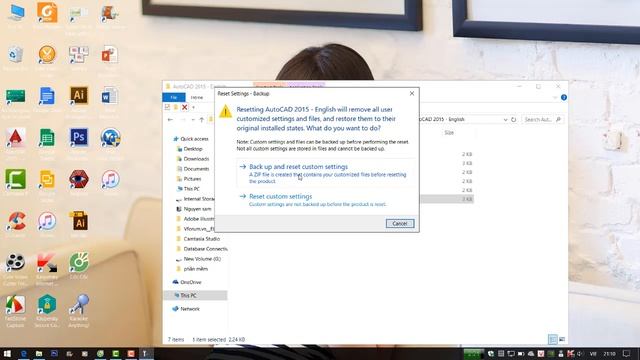Go back using Explorer's back arrow

click(x=170, y=120)
